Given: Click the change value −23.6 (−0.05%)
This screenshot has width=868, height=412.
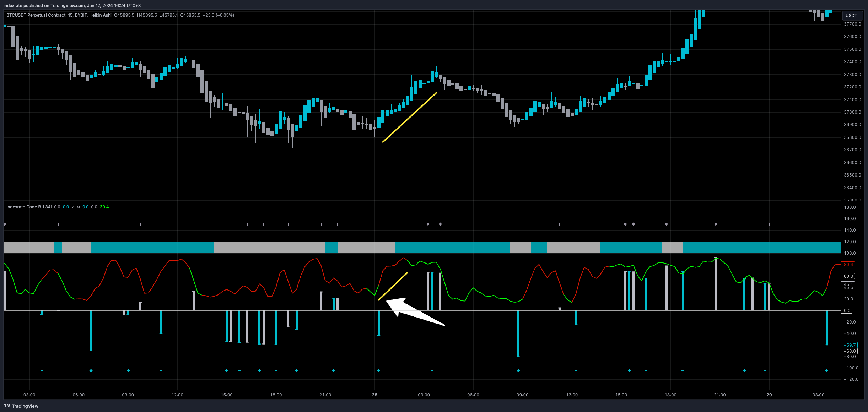Looking at the screenshot, I should coord(219,15).
